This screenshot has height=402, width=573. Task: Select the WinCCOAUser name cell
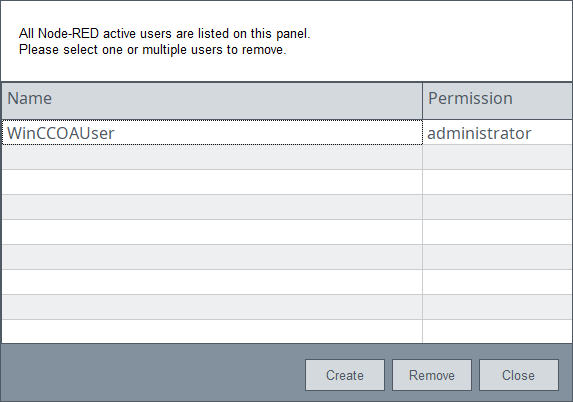pos(212,132)
